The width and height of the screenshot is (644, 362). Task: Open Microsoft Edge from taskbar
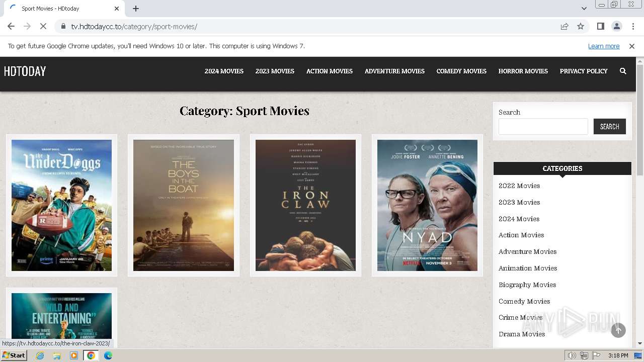point(108,355)
